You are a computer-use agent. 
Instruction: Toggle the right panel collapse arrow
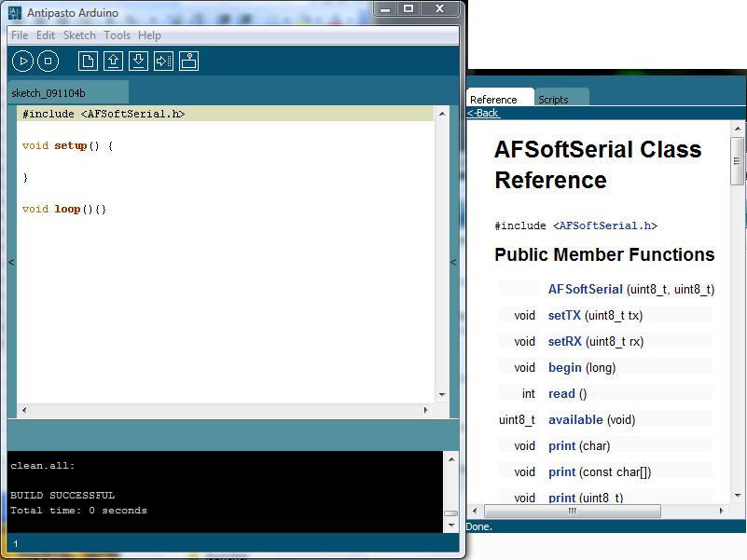click(453, 263)
